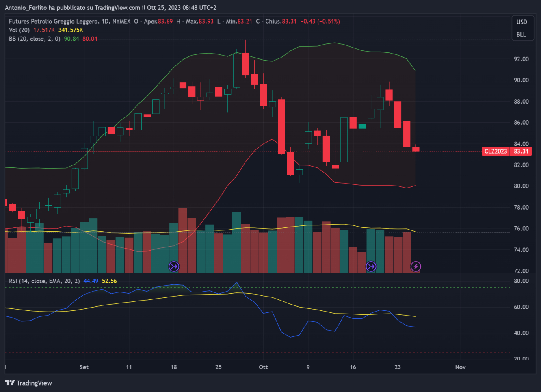Click the 23 date axis label
This screenshot has height=392, width=541.
398,367
